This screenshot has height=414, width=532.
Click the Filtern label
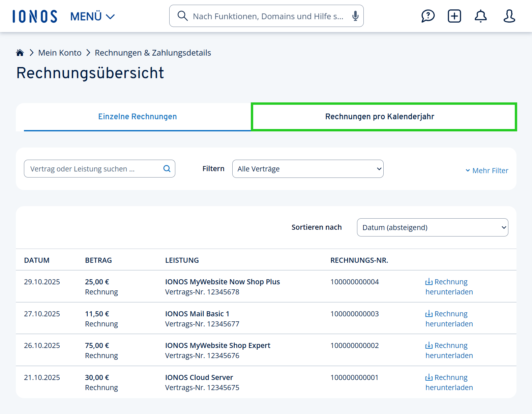213,168
